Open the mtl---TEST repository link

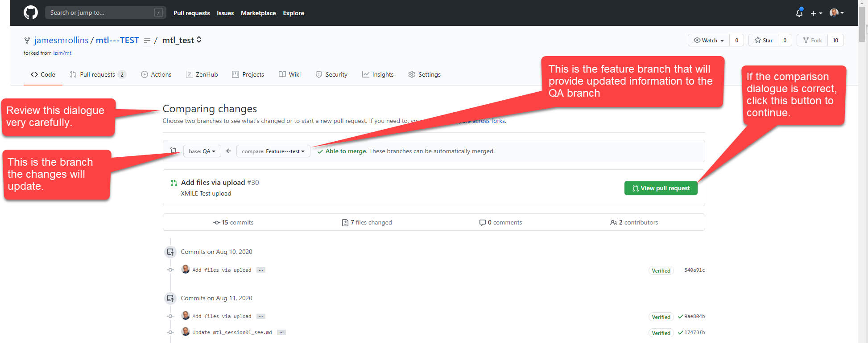click(117, 40)
